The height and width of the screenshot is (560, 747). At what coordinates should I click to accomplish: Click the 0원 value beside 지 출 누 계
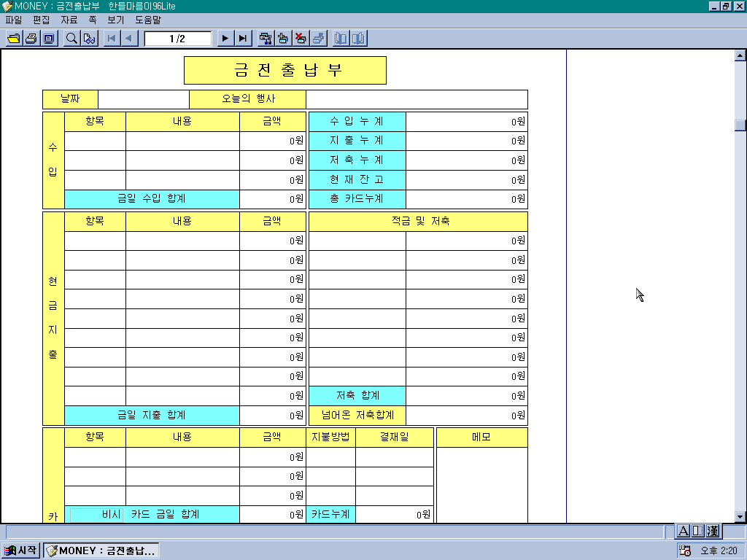(x=467, y=141)
